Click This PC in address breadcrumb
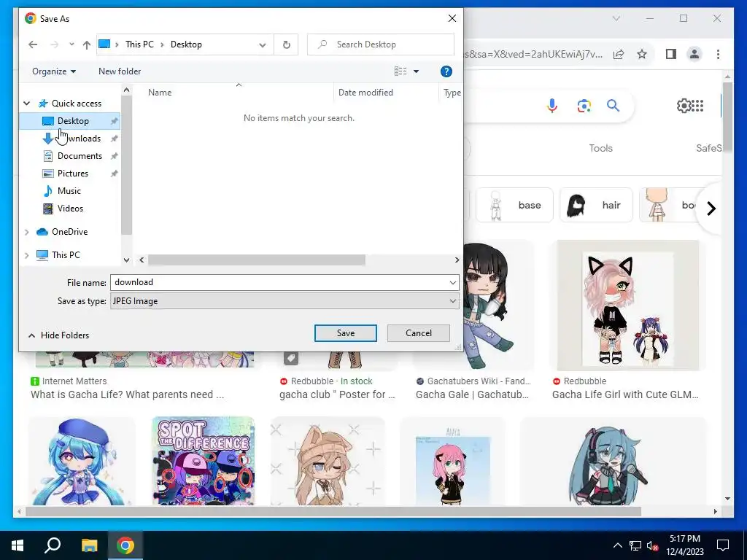Image resolution: width=747 pixels, height=560 pixels. (139, 44)
